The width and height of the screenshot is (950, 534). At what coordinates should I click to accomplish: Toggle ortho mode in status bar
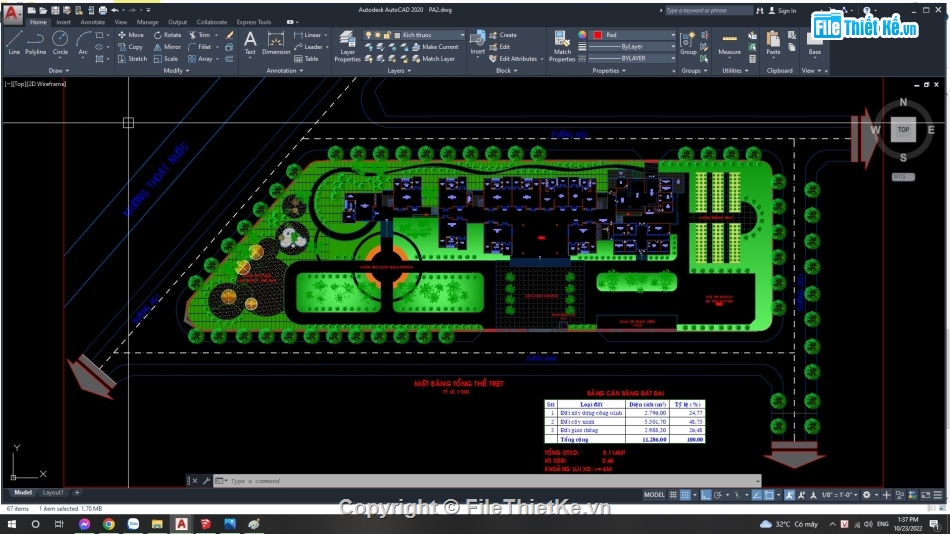[x=706, y=495]
